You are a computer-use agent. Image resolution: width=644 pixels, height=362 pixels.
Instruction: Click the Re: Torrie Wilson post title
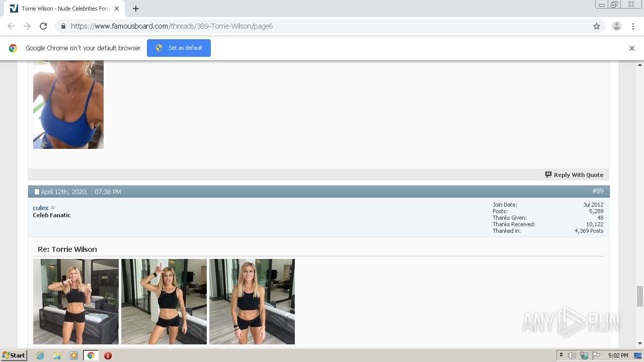coord(67,249)
